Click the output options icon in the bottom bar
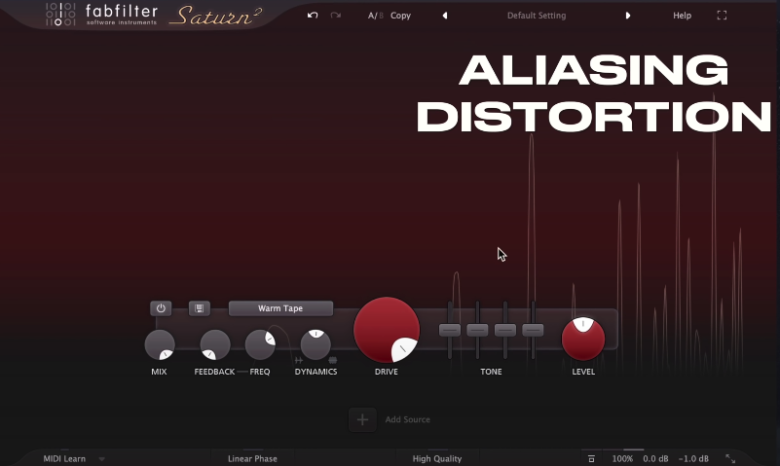The height and width of the screenshot is (466, 780). click(x=591, y=459)
